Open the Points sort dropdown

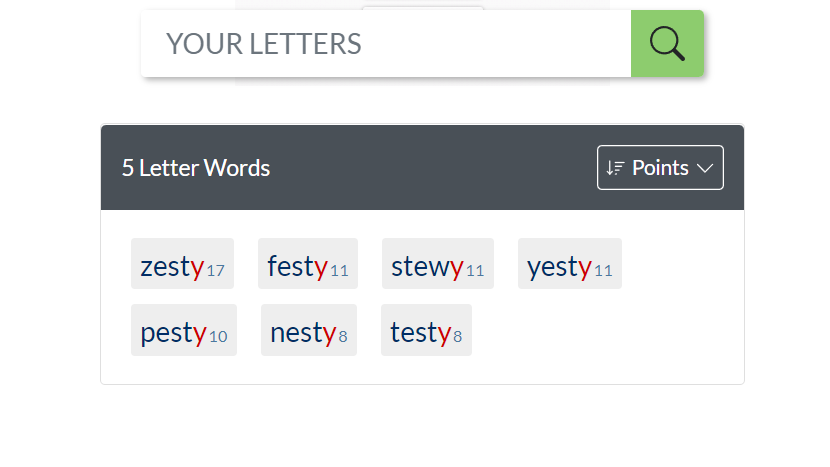pos(660,168)
